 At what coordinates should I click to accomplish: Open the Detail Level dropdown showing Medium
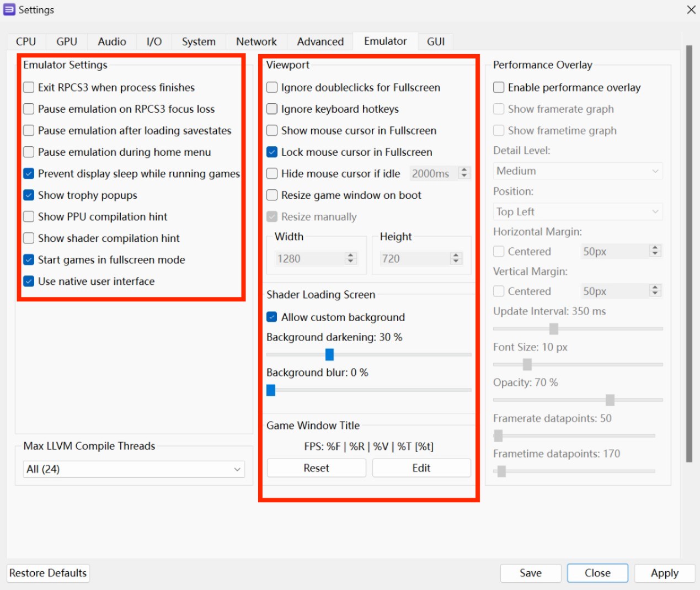(x=578, y=171)
